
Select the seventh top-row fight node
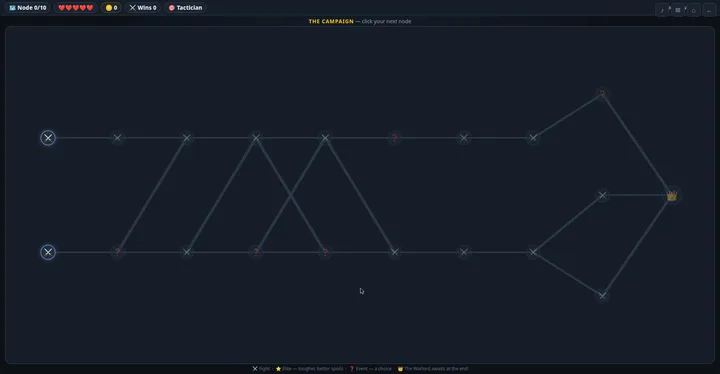click(464, 138)
